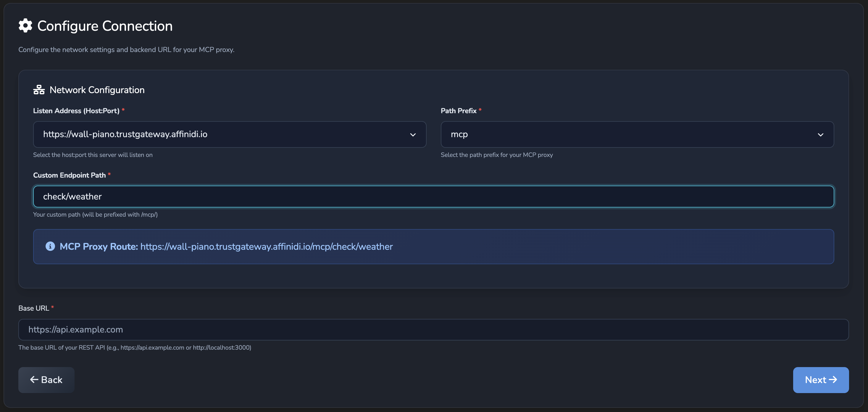Click the info icon in MCP Proxy Route
Screen dimensions: 868x412
pos(50,246)
